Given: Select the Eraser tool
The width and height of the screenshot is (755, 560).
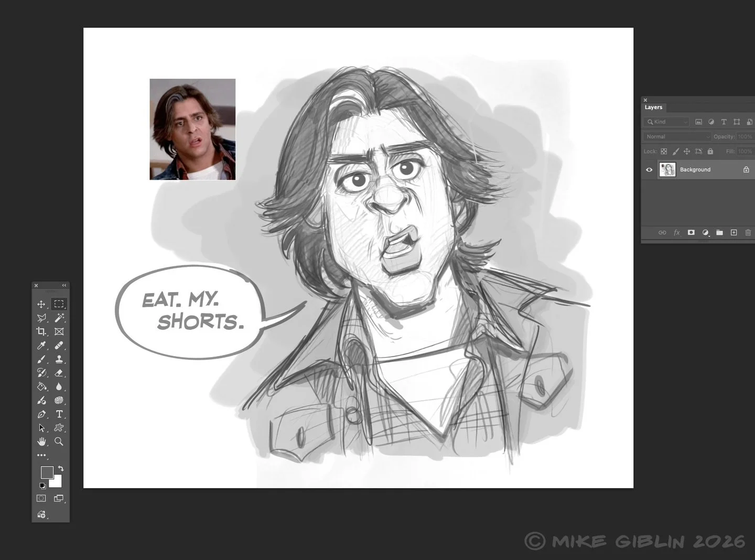Looking at the screenshot, I should click(x=59, y=373).
